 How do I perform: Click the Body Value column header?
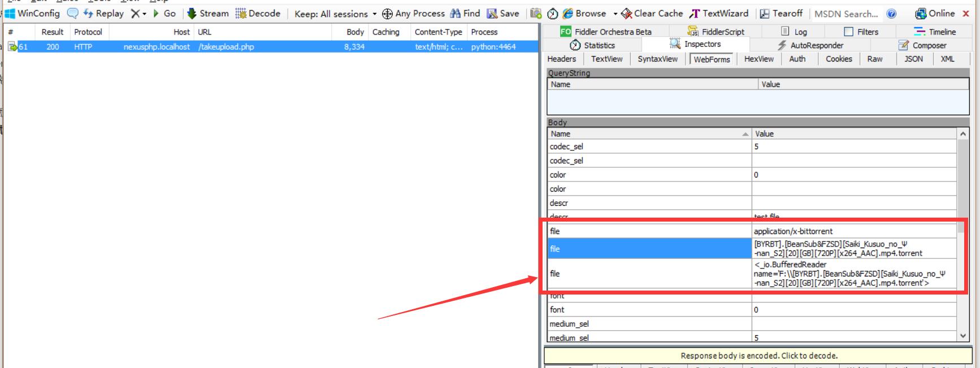855,134
